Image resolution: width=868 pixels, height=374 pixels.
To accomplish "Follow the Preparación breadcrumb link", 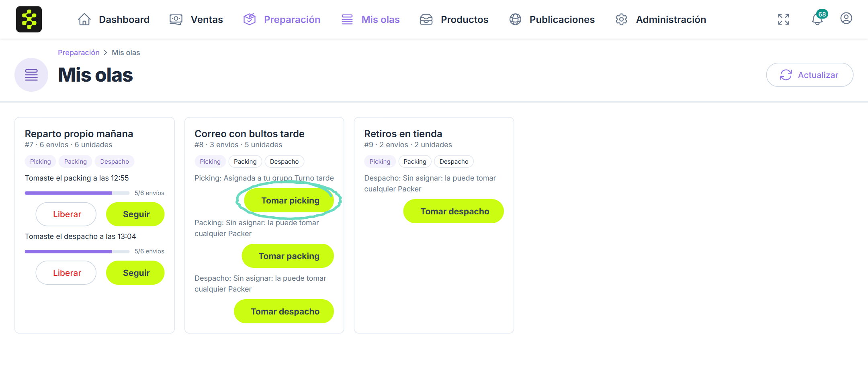I will (79, 53).
